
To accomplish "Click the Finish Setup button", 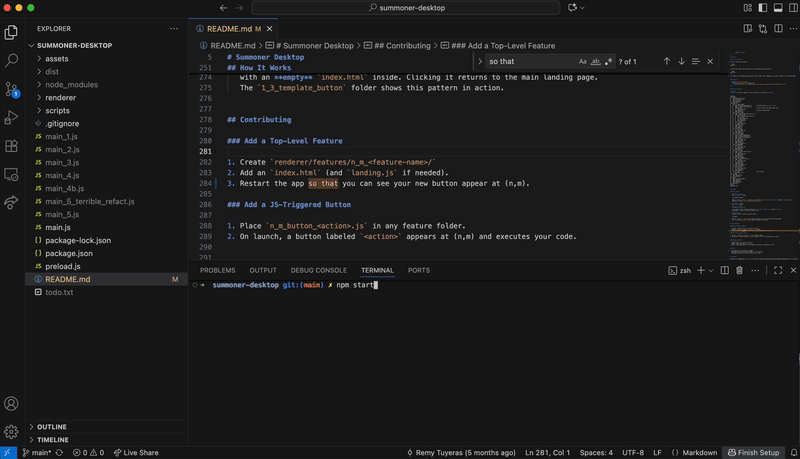I will (x=754, y=452).
